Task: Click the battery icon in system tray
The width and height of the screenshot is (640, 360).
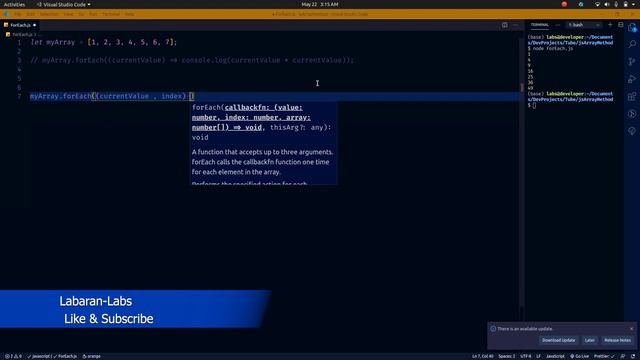Action: [x=625, y=4]
